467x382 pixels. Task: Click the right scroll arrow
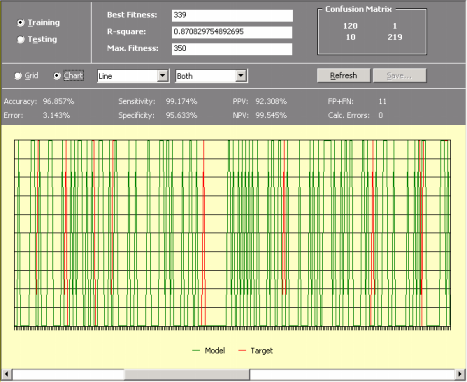pos(460,374)
